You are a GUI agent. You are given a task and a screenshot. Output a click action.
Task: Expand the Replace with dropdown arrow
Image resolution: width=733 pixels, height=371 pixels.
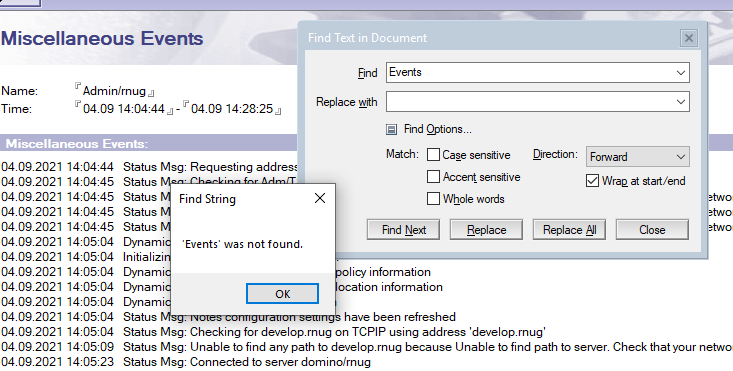[681, 102]
